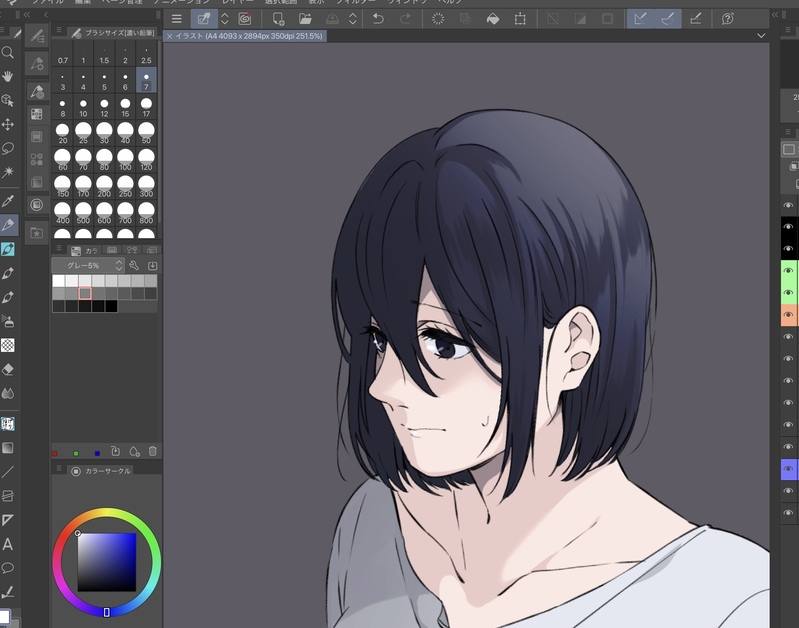The height and width of the screenshot is (628, 799).
Task: Open color circle panel hamburger menu
Action: (59, 467)
